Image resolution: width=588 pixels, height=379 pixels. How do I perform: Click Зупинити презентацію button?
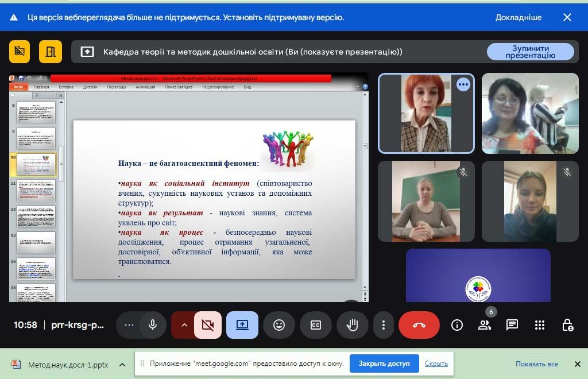pyautogui.click(x=530, y=52)
